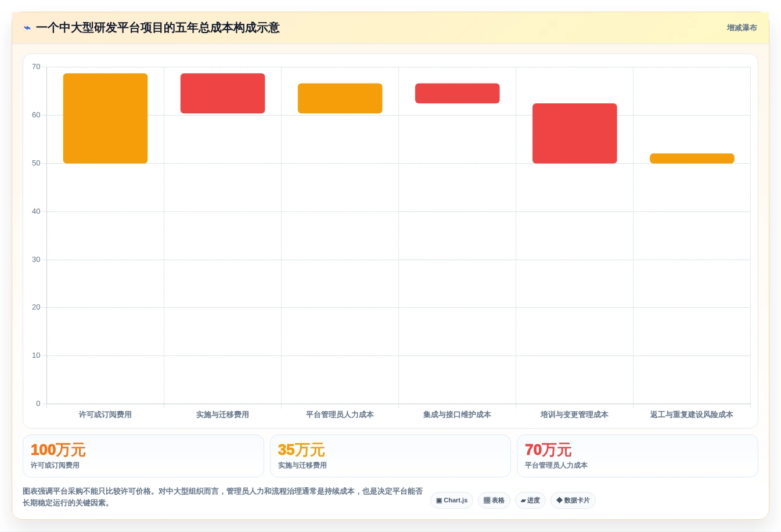Viewport: 781px width, 532px height.
Task: Click the y-axis value 10
Action: point(36,355)
